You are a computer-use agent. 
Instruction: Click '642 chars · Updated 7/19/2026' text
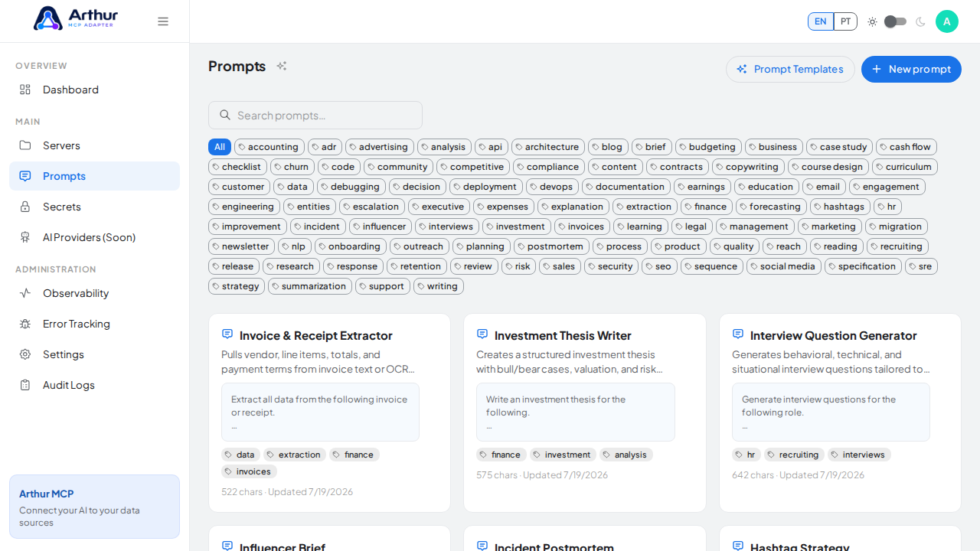pos(798,474)
